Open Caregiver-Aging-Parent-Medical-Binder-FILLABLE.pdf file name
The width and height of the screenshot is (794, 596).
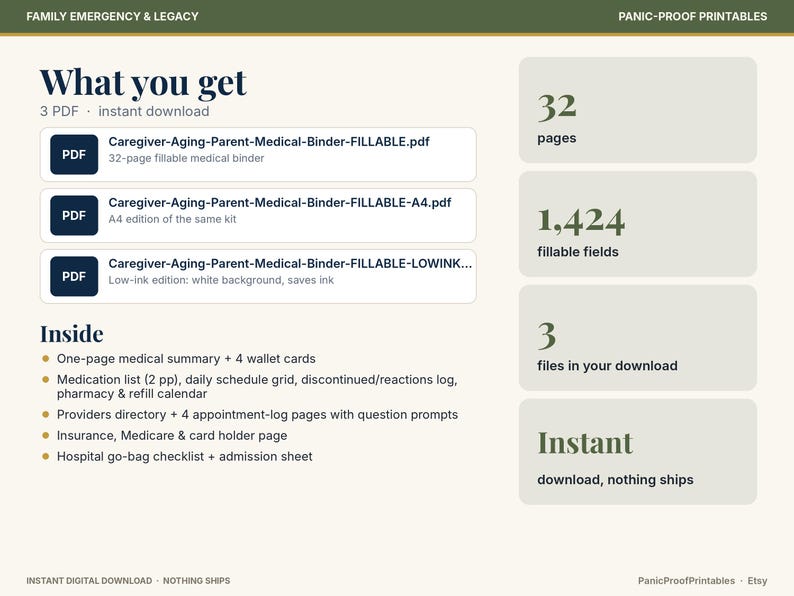point(269,142)
